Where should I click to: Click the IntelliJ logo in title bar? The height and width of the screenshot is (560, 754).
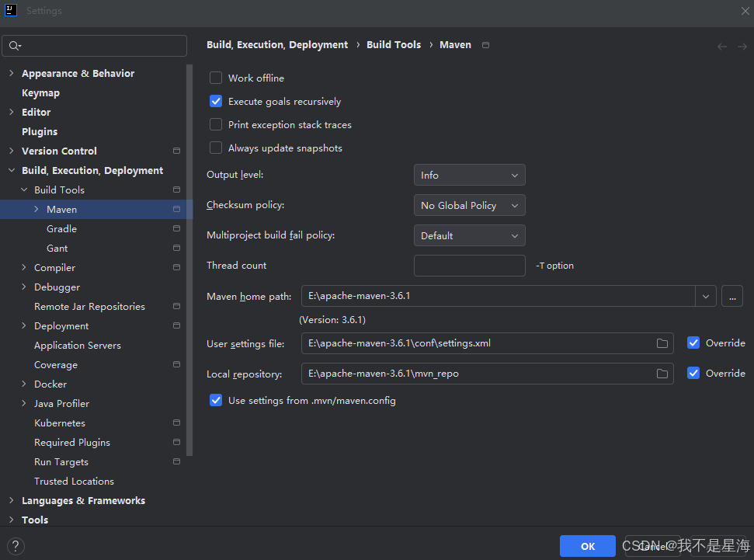point(11,10)
